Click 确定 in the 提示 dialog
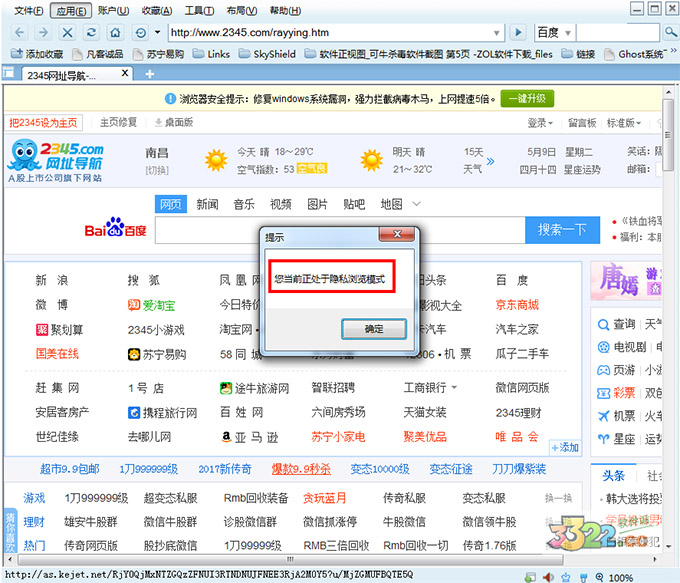 click(374, 329)
